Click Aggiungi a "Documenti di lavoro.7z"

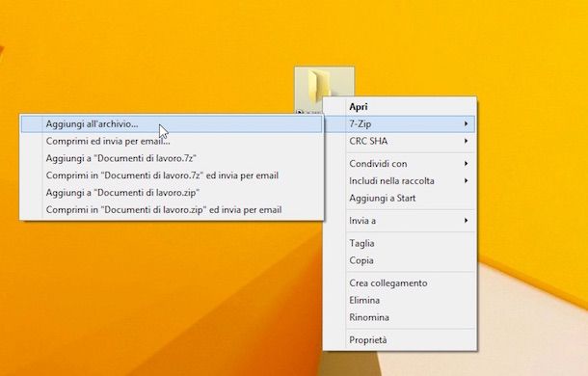pyautogui.click(x=172, y=158)
